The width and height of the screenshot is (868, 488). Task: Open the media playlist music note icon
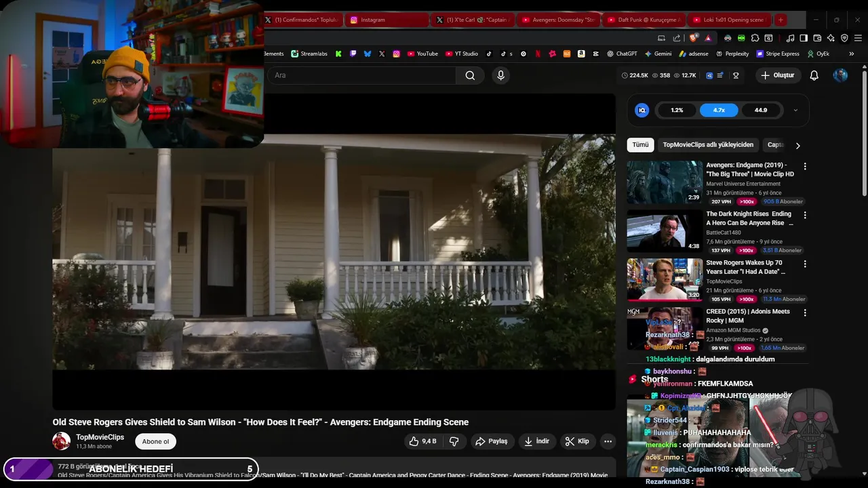[x=790, y=38]
